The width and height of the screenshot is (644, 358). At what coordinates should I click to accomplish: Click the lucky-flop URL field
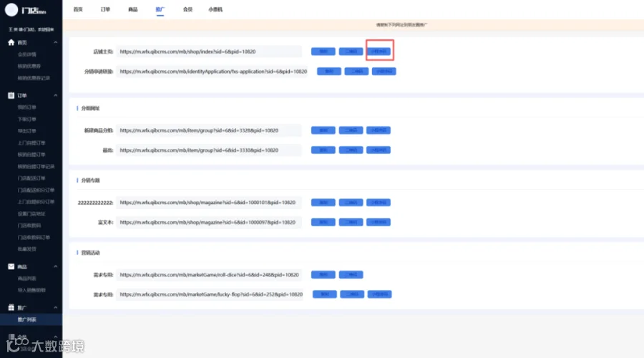tap(210, 294)
